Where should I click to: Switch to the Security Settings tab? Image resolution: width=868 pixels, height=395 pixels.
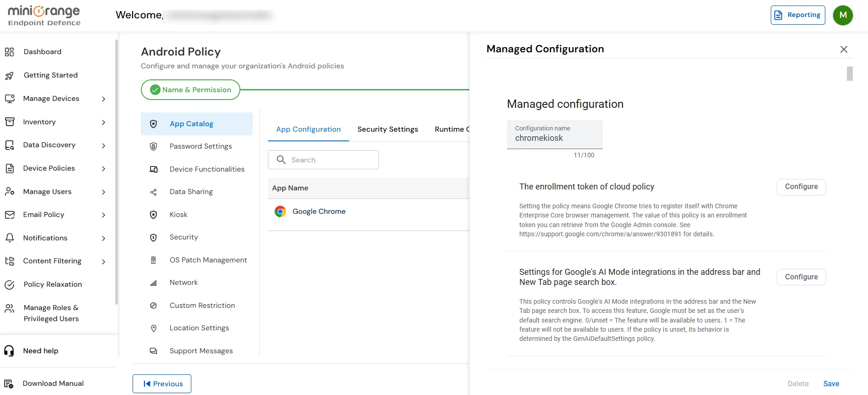388,129
